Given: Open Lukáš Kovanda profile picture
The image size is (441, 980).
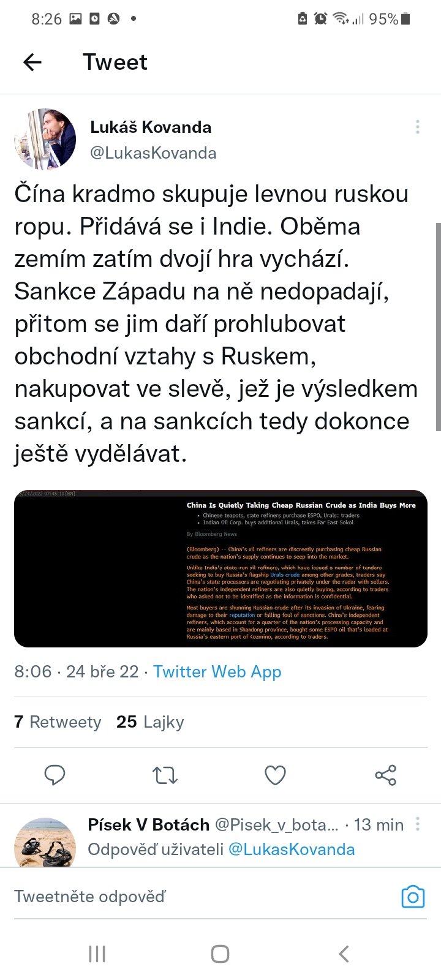Looking at the screenshot, I should pos(45,140).
